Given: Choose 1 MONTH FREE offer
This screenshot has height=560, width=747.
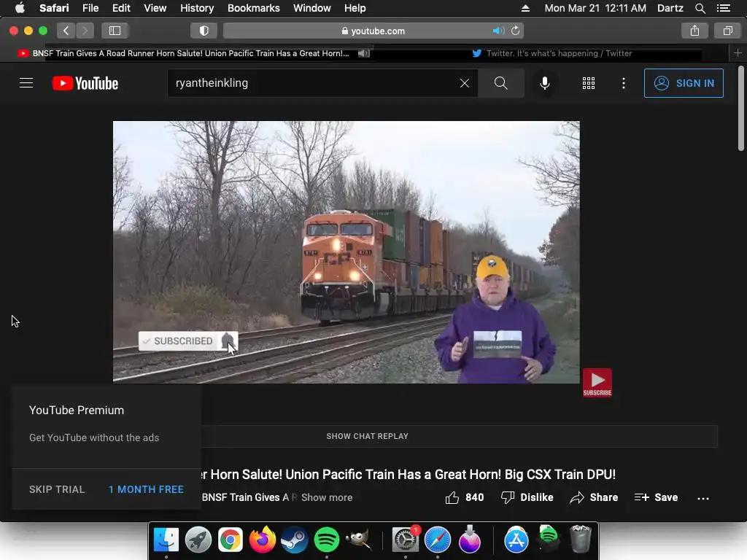Looking at the screenshot, I should click(x=146, y=489).
